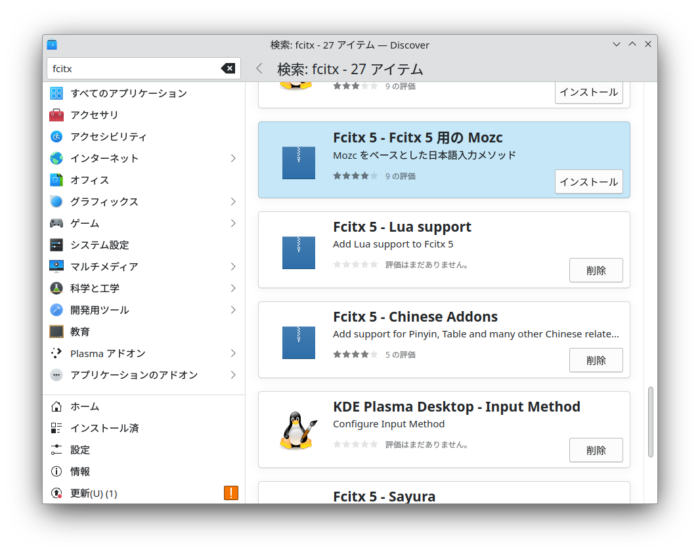The height and width of the screenshot is (554, 700).
Task: Click the Lua support package icon
Action: pos(298,252)
